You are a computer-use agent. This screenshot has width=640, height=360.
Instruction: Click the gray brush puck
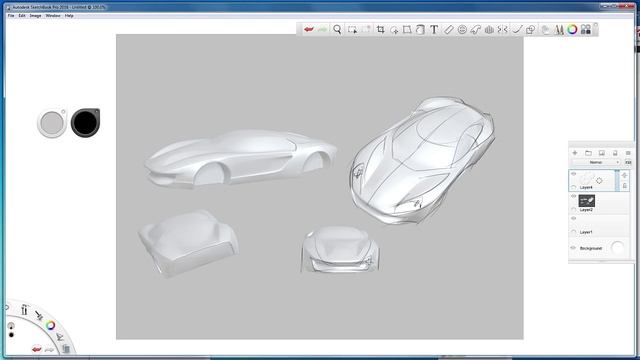[x=52, y=123]
